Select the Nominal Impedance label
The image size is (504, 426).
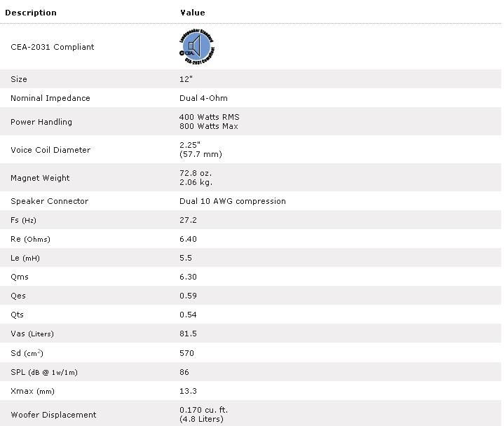50,98
